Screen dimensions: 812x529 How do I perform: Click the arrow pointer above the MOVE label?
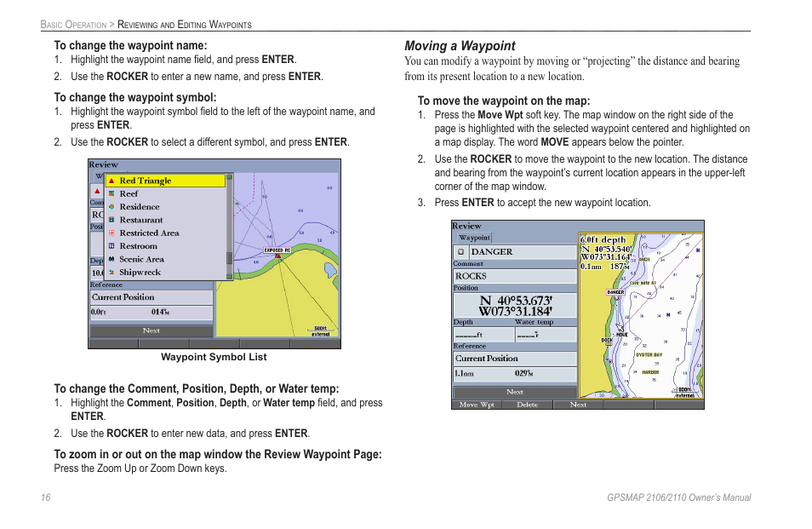[x=620, y=327]
